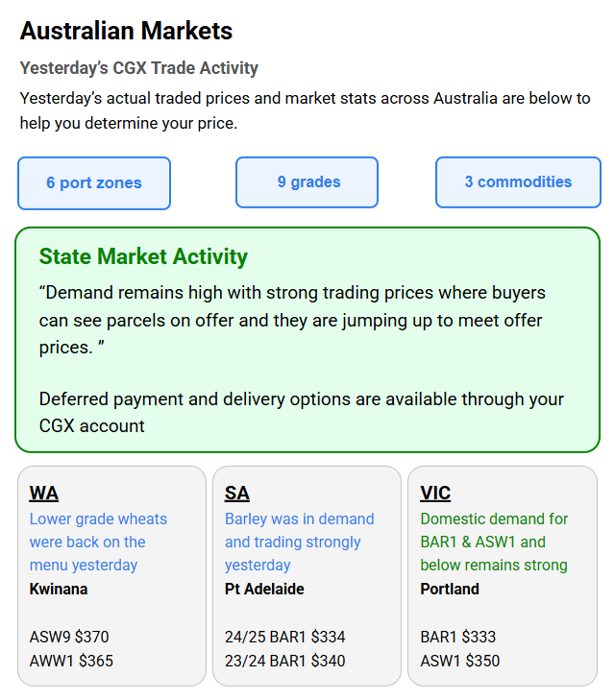Go to the VIC state heading link
This screenshot has height=700, width=615.
tap(435, 494)
